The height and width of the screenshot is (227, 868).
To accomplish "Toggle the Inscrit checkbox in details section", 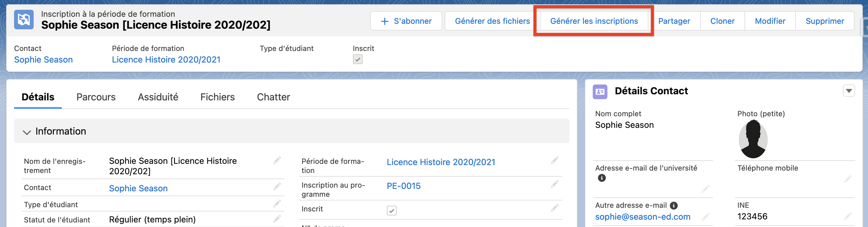I will pos(391,211).
